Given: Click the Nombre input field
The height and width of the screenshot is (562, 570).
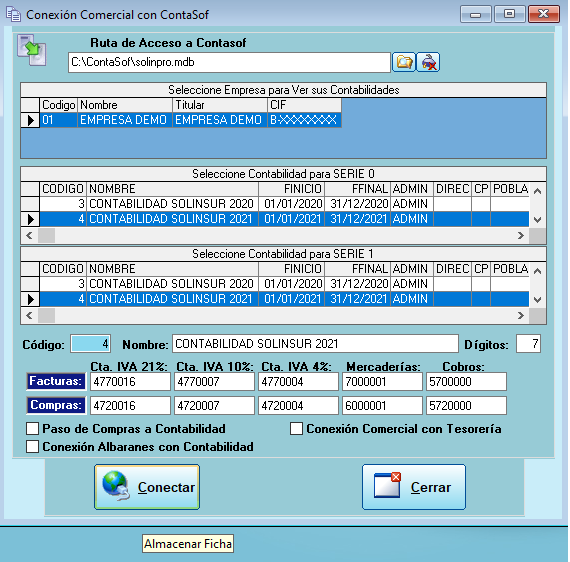Looking at the screenshot, I should point(315,344).
